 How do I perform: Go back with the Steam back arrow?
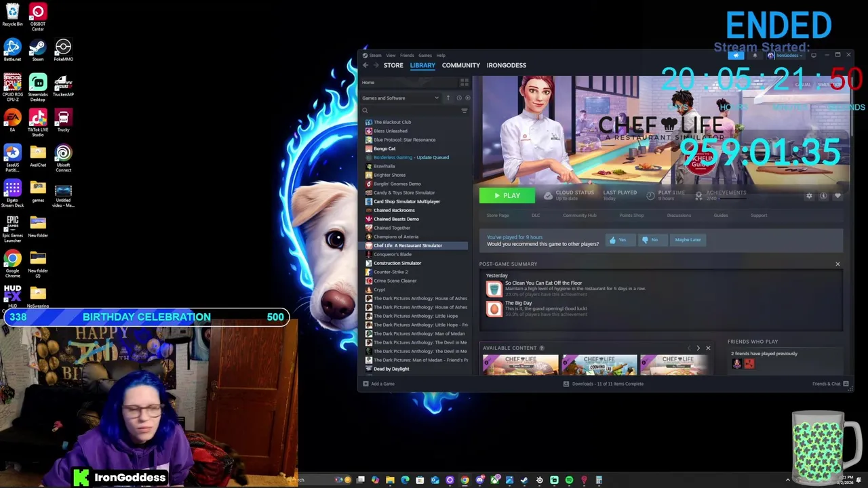(x=366, y=65)
